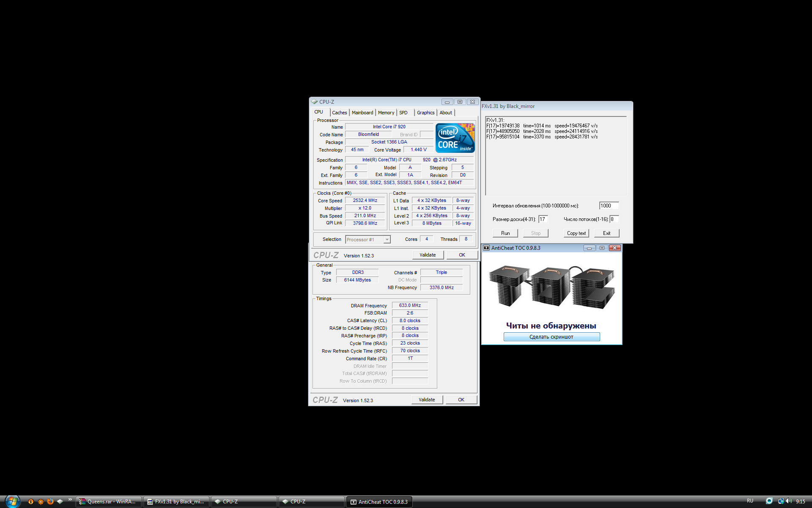Open the Processor #1 selection dropdown
Screen dimensions: 812x508
[368, 240]
